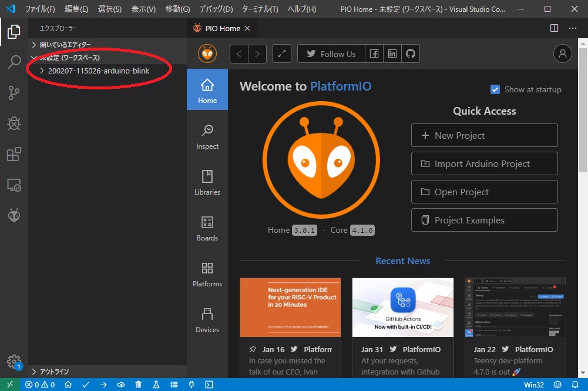Open Boards in PIO sidebar
This screenshot has height=391, width=588.
tap(207, 229)
